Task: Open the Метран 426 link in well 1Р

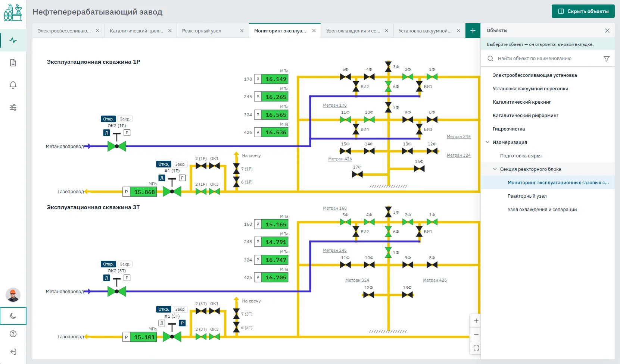Action: pos(340,159)
